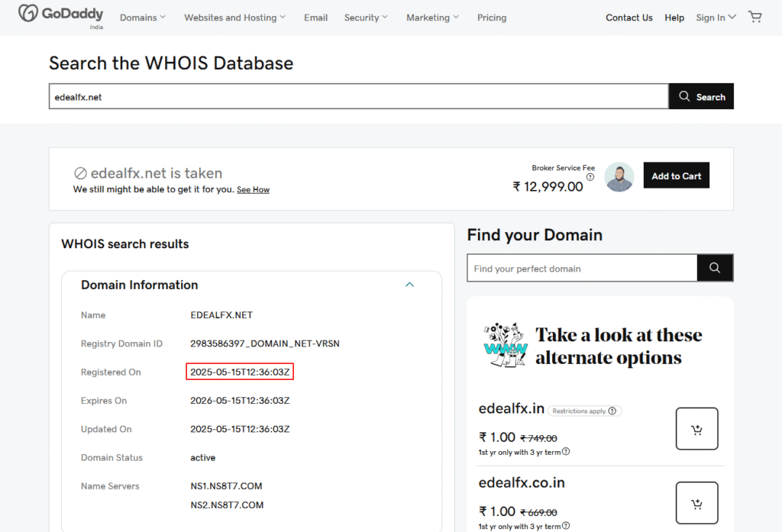Click the Updated On date value

240,429
